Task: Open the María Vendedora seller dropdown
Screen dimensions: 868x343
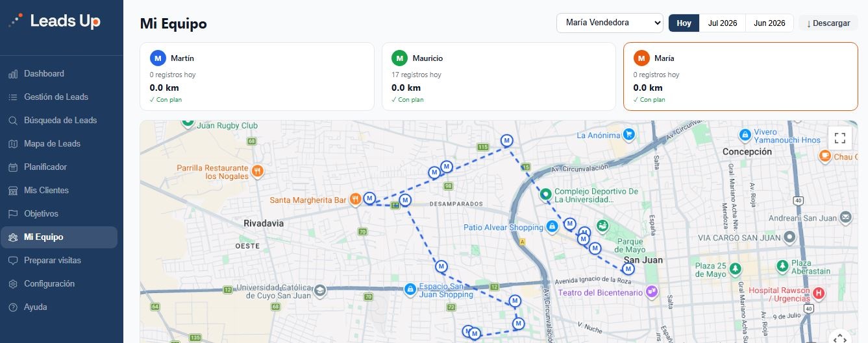Action: tap(610, 23)
